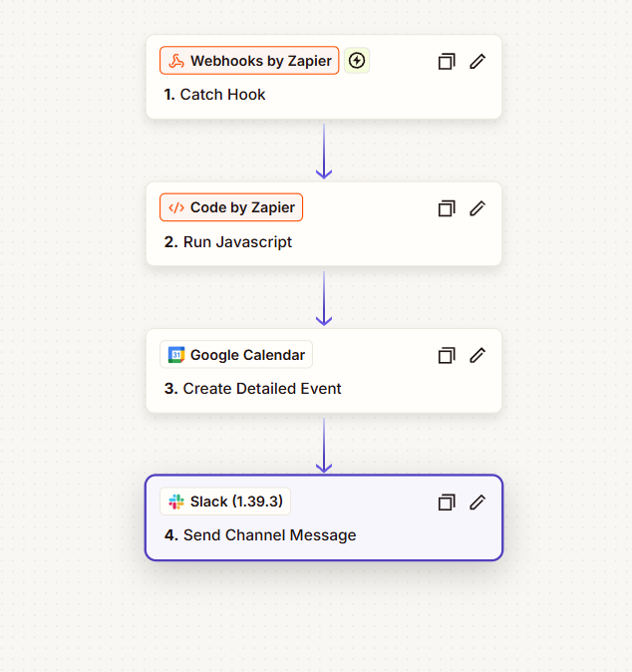Click the Code by Zapier app badge

point(231,207)
